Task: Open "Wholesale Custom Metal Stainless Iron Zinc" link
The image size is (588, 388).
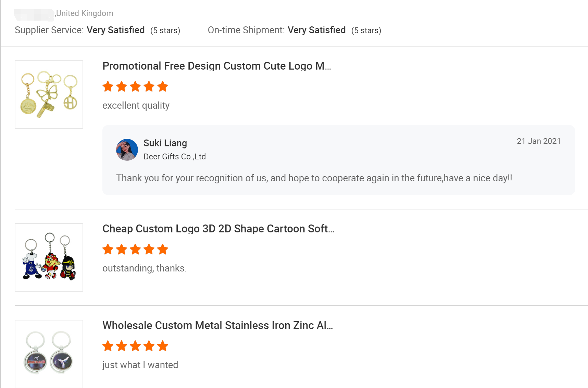Action: click(217, 325)
